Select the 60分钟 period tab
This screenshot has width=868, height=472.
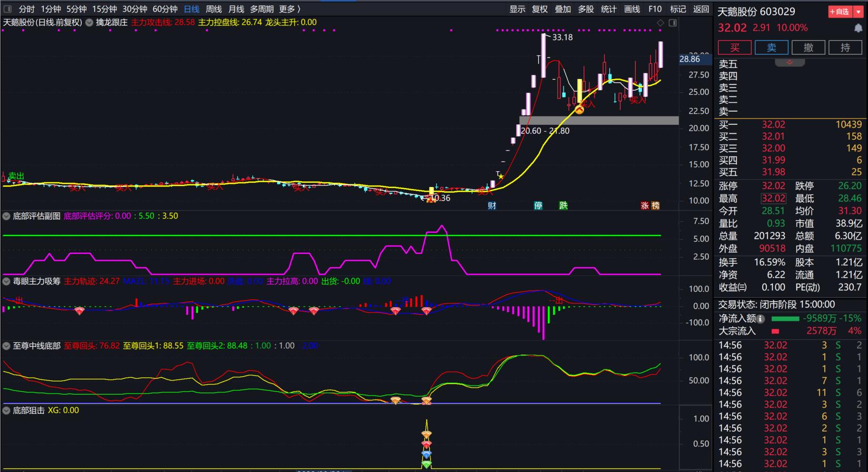click(165, 9)
